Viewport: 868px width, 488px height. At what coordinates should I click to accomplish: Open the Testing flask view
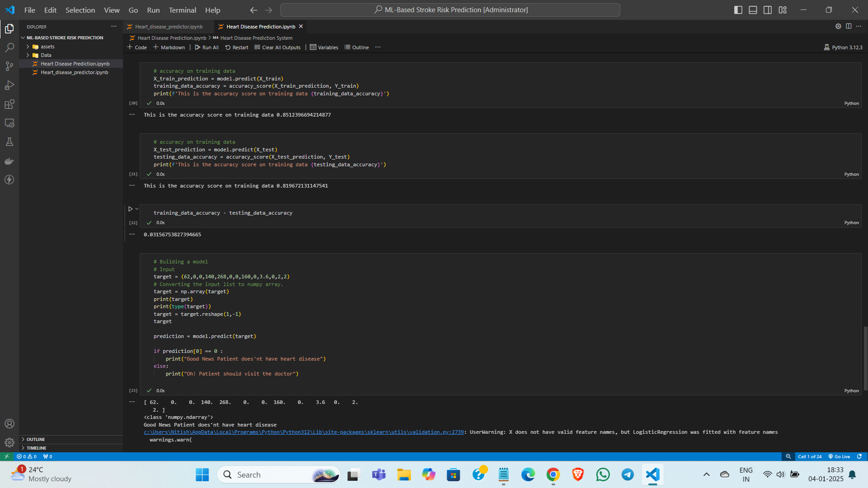pos(9,142)
